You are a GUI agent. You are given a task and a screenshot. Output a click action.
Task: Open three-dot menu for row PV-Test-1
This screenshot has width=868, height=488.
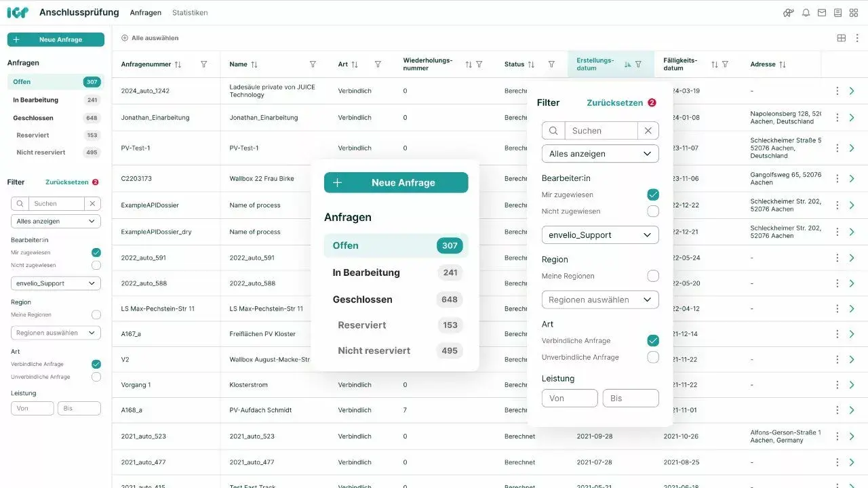coord(837,148)
